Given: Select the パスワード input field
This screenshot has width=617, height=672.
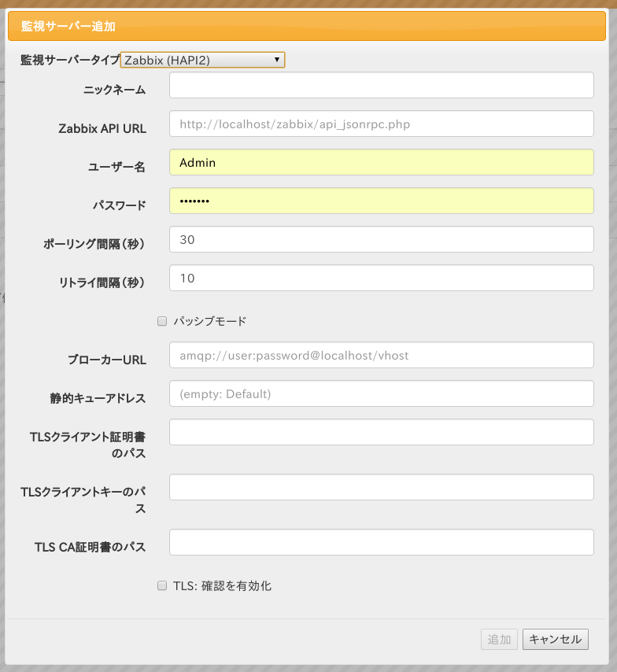Looking at the screenshot, I should [x=381, y=201].
